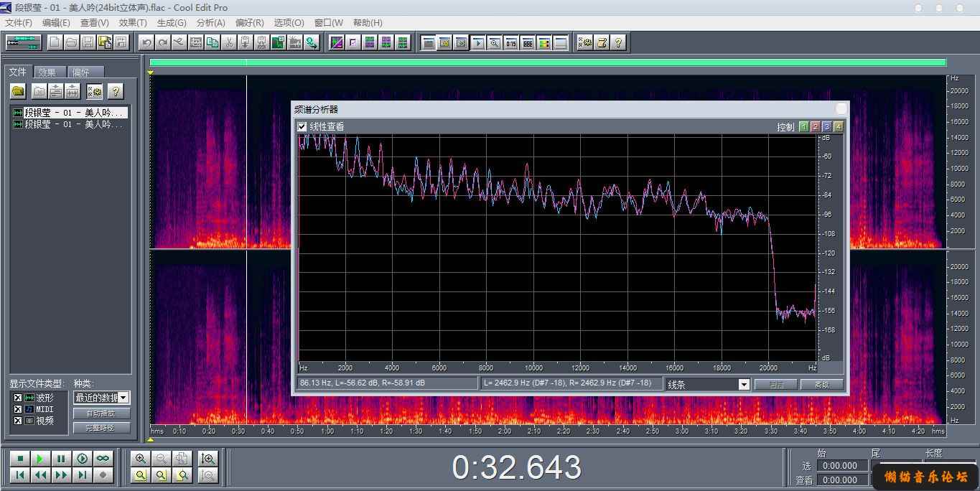980x491 pixels.
Task: Click the 完整路径 button
Action: tap(102, 428)
